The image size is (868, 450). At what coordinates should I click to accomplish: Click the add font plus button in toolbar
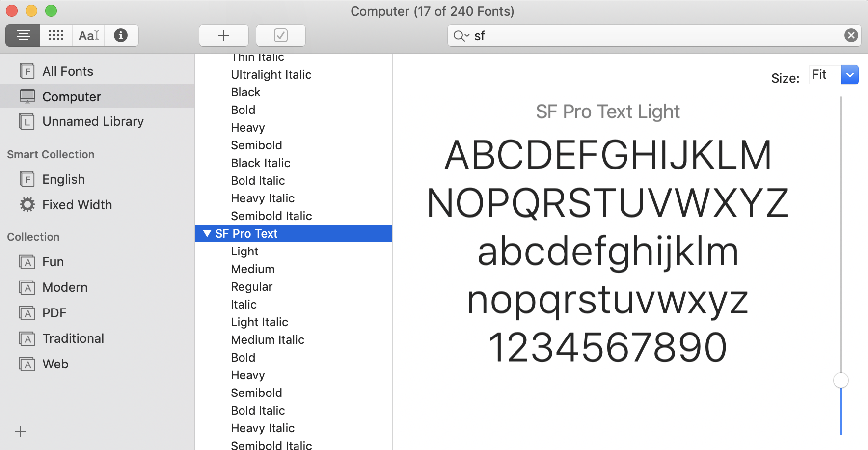[x=224, y=35]
